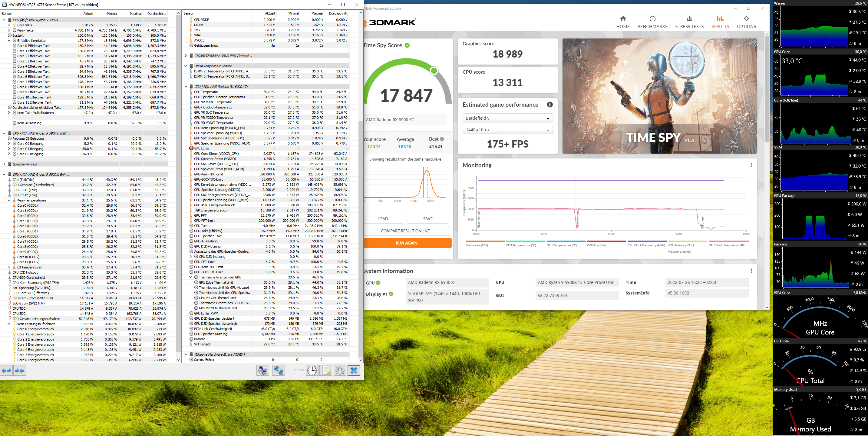
Task: Select the CPU (Tctl/Tdie) sensor row
Action: pos(87,180)
